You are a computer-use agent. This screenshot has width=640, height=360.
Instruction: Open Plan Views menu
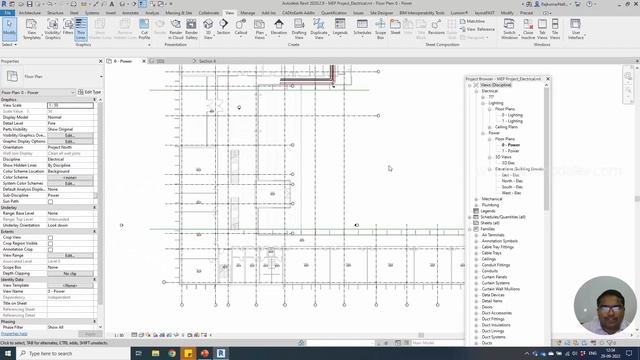[259, 29]
